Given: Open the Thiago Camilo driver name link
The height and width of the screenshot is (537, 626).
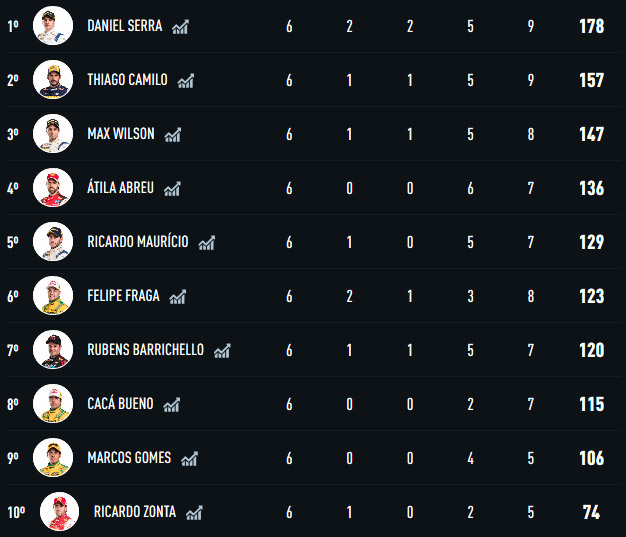Looking at the screenshot, I should [127, 80].
